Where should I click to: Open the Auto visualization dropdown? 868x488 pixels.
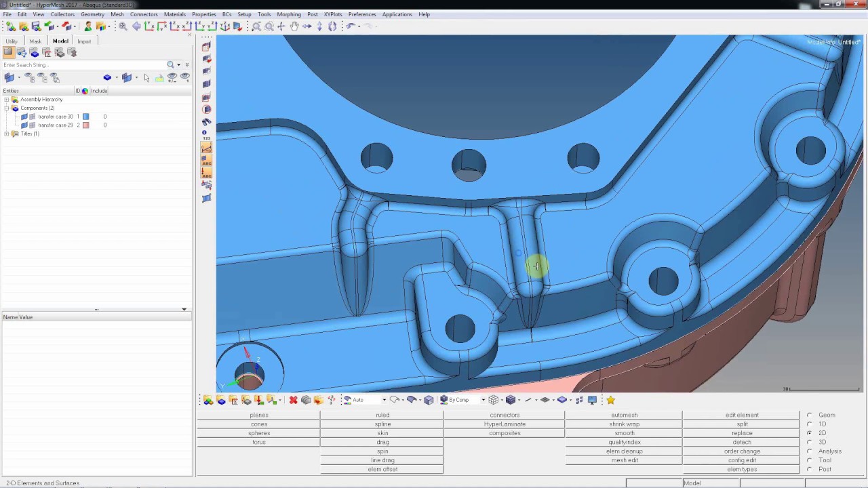click(x=384, y=400)
